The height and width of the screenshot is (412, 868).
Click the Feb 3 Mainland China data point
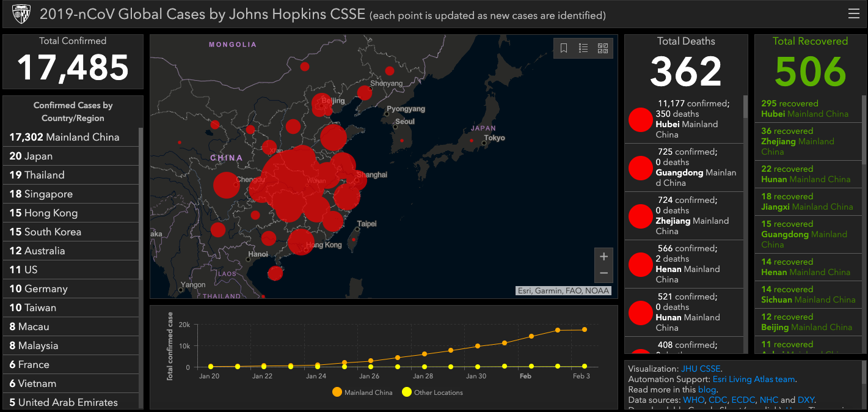(585, 329)
